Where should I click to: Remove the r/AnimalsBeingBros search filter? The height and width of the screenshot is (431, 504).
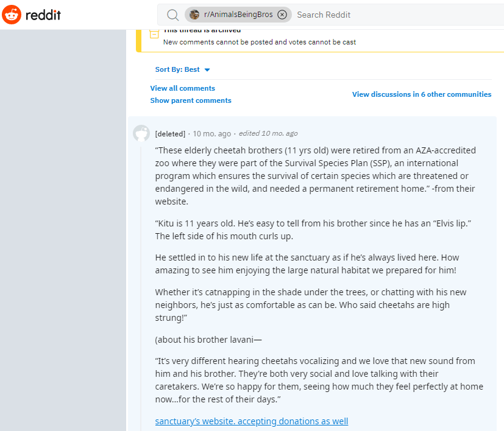point(282,15)
